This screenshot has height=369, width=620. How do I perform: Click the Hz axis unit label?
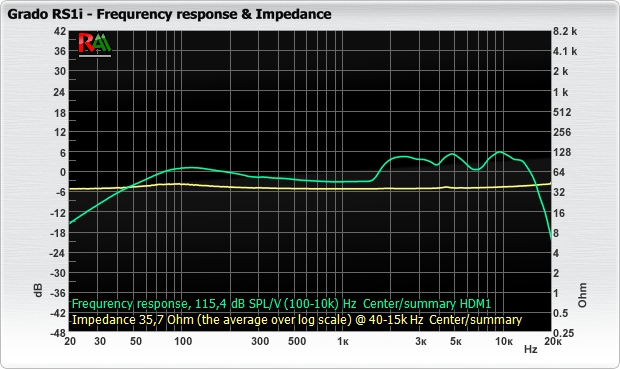531,350
